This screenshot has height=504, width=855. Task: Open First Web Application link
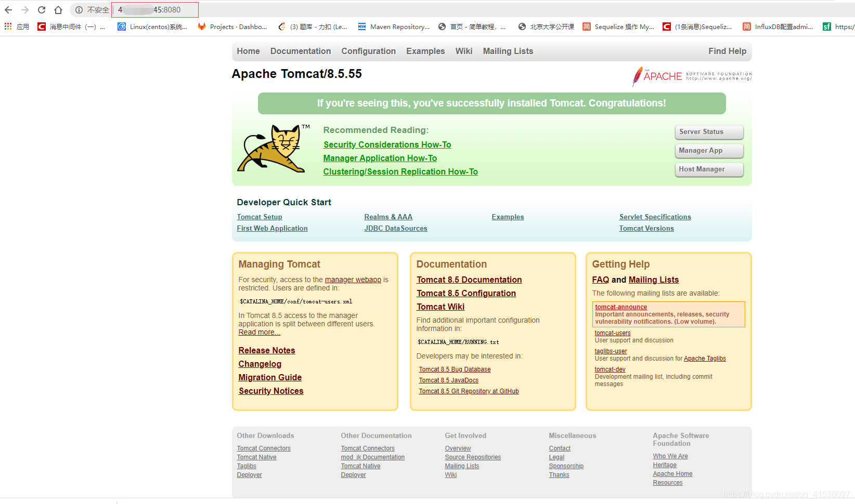[272, 228]
